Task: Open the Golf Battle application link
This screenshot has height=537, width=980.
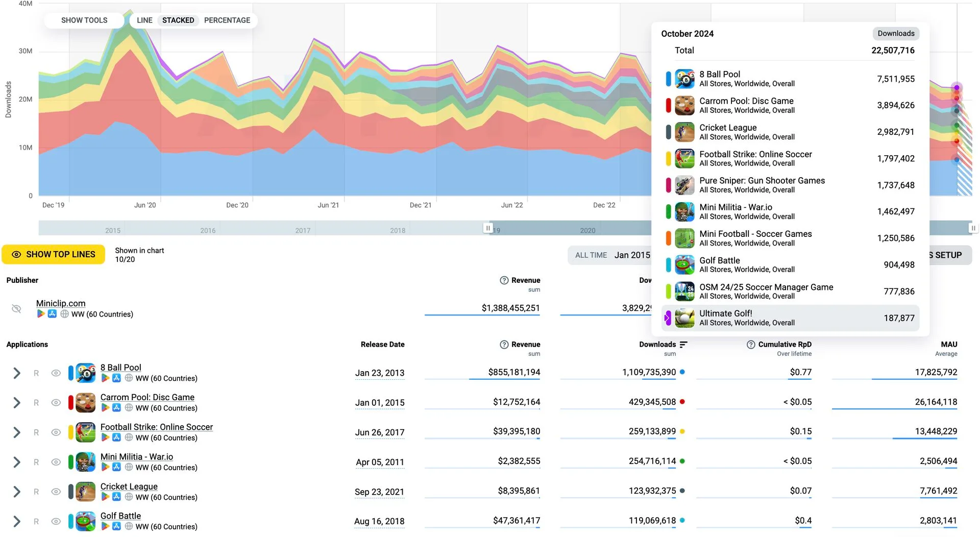Action: click(121, 516)
